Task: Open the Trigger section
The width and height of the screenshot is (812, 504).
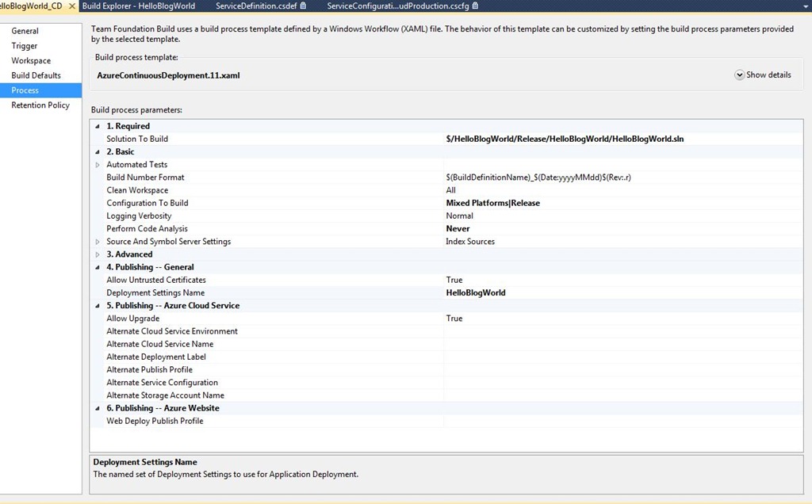Action: click(x=25, y=45)
